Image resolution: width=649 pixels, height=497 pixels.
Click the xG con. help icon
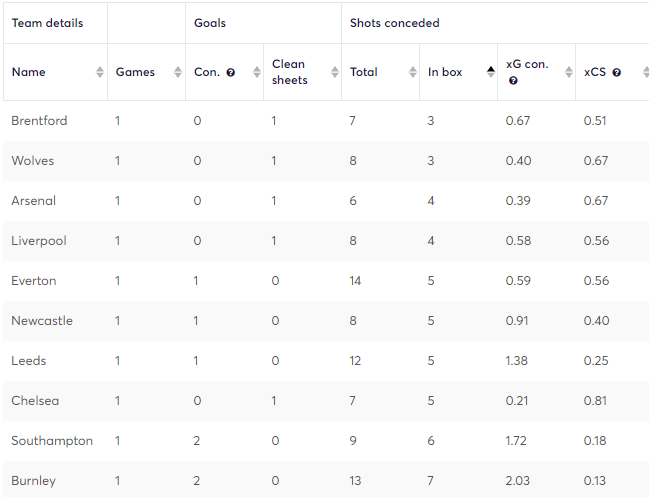pos(513,81)
